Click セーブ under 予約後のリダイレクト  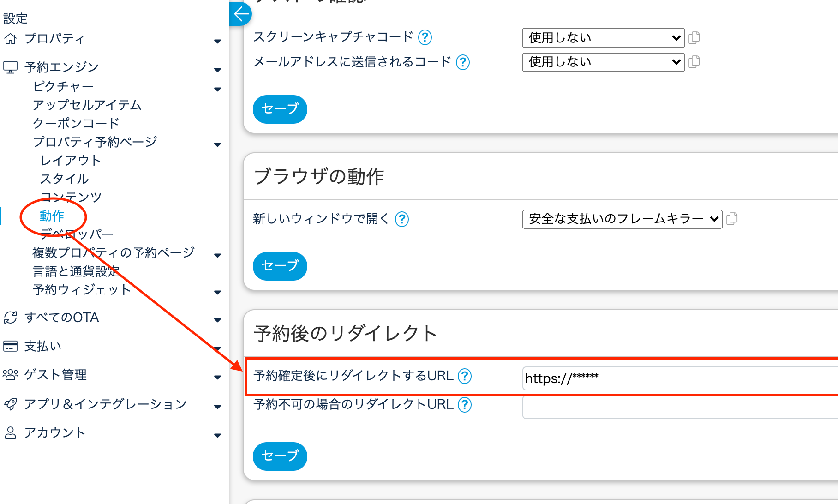pyautogui.click(x=280, y=456)
